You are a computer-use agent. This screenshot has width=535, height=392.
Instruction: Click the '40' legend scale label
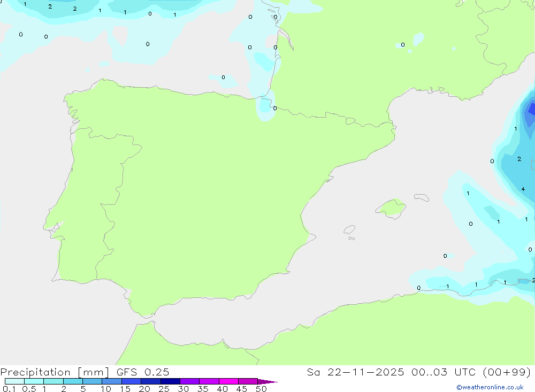223,389
